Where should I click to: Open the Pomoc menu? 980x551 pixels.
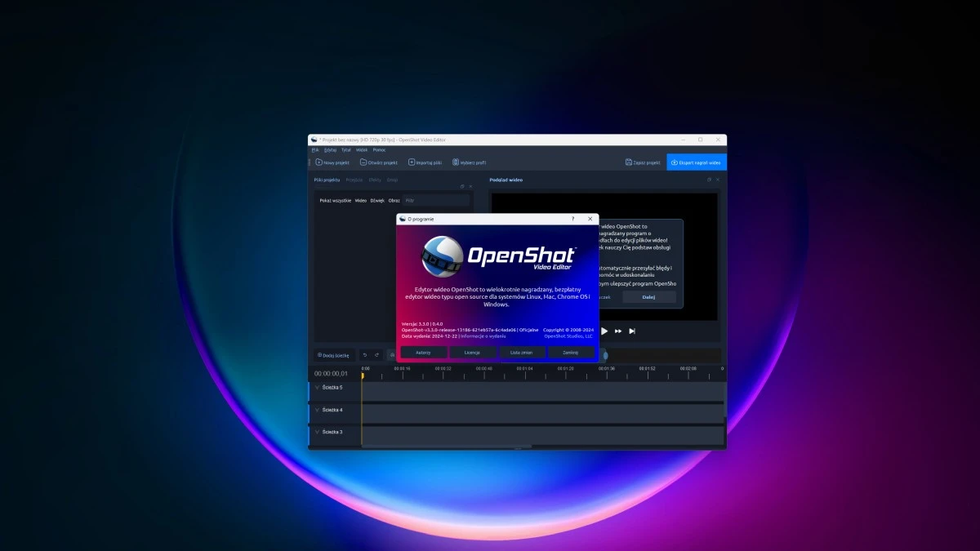(x=379, y=150)
